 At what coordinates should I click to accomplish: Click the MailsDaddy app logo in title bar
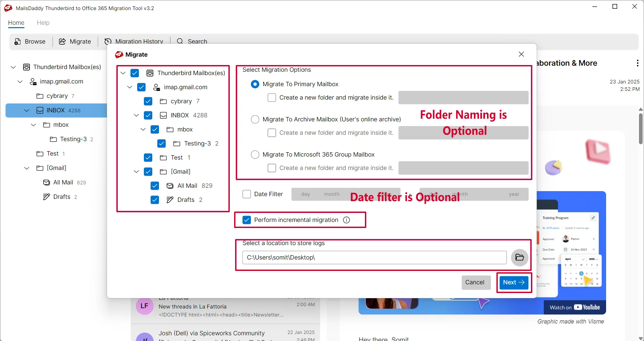(x=8, y=8)
